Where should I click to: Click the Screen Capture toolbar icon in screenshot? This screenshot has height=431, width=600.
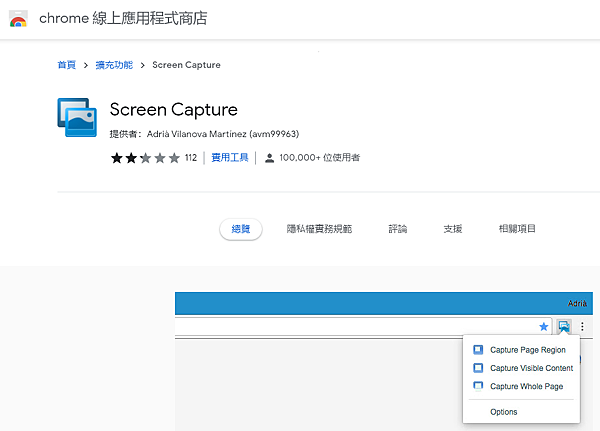click(564, 327)
